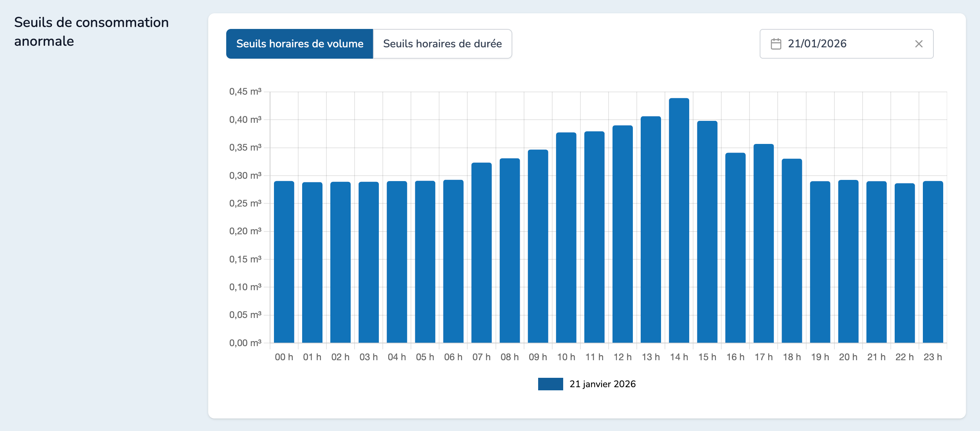Click the calendar icon in date field
Screen dimensions: 980x431
tap(776, 44)
